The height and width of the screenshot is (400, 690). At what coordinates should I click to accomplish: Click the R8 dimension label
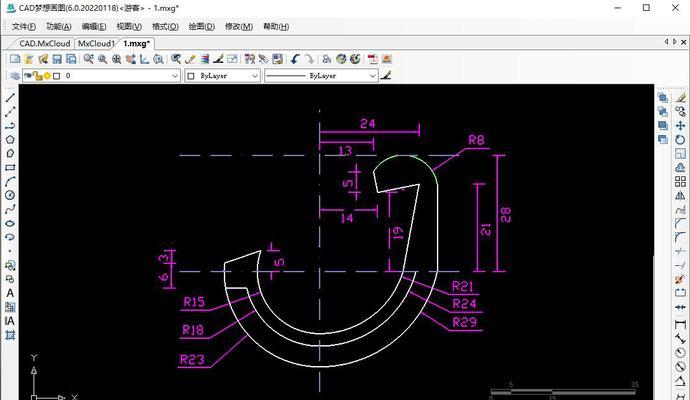pyautogui.click(x=476, y=140)
